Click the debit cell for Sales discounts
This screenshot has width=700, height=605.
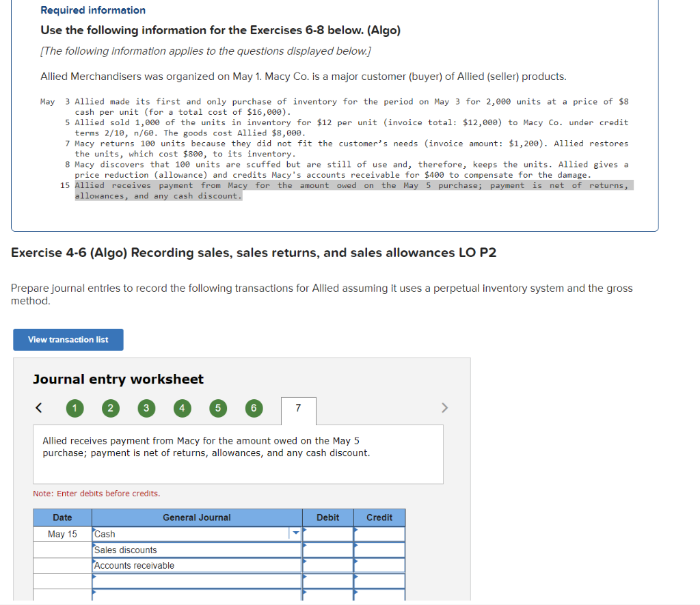[328, 550]
